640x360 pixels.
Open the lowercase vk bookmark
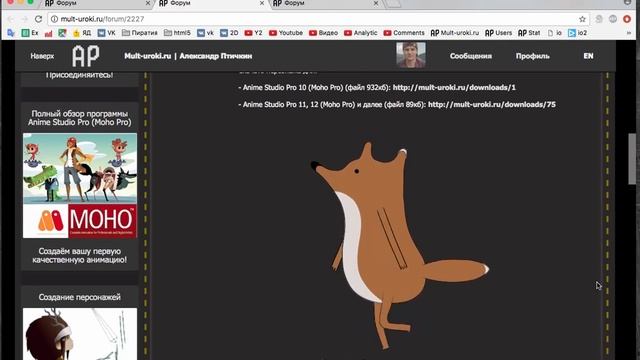coord(205,33)
